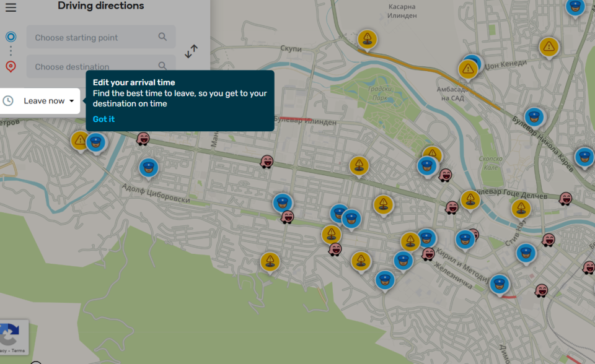
Task: Select hazard marker near Касарна Илинден
Action: click(x=368, y=40)
